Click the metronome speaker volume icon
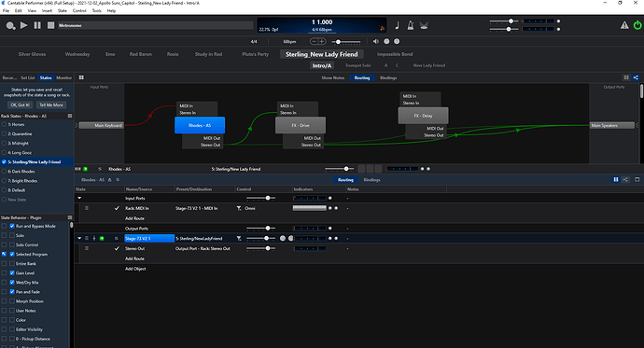This screenshot has width=644, height=348. click(x=375, y=41)
